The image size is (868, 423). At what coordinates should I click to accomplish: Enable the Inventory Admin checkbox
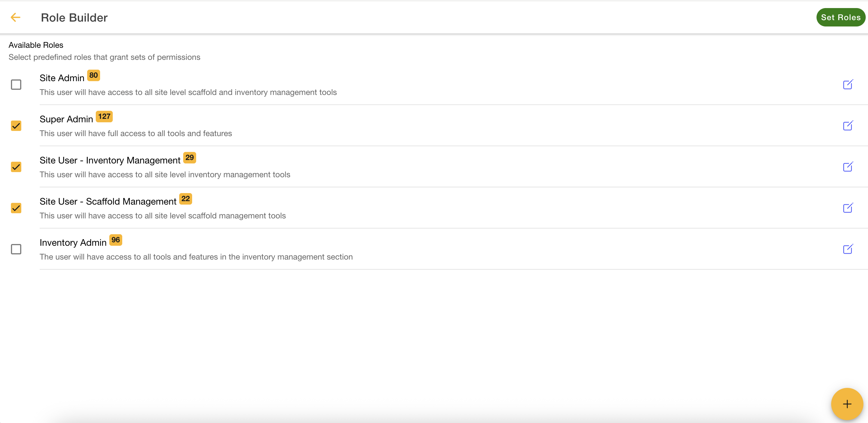(16, 249)
